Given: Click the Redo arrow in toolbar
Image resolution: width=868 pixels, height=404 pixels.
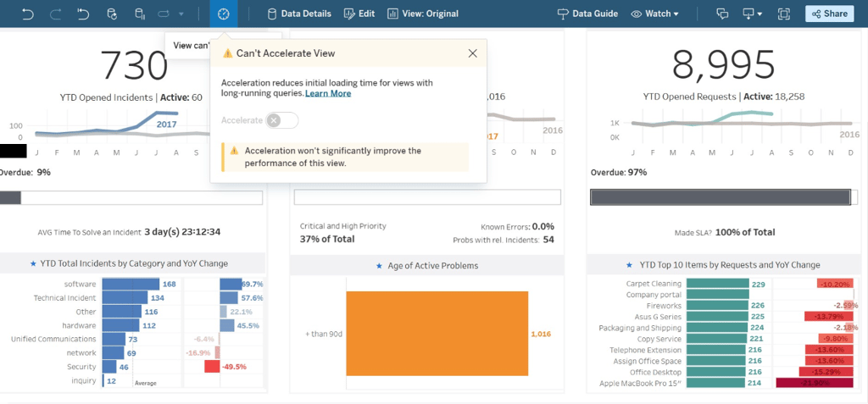Looking at the screenshot, I should [x=55, y=14].
